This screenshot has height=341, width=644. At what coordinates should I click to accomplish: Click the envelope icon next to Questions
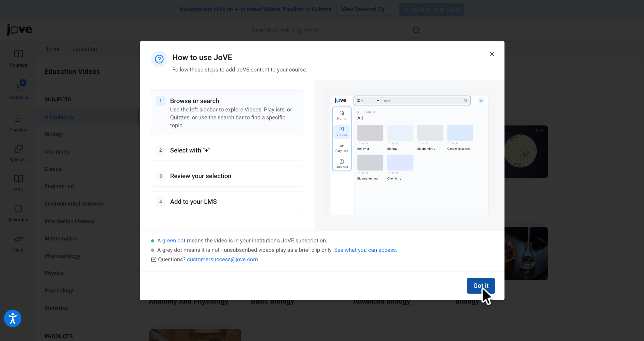click(154, 260)
